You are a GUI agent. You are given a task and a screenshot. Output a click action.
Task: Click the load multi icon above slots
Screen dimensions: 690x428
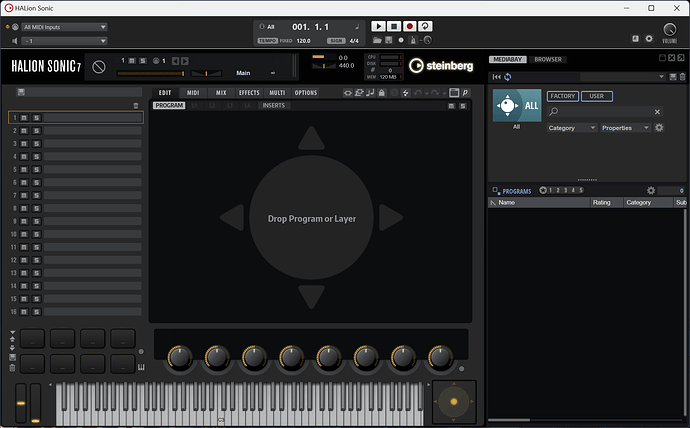pyautogui.click(x=21, y=92)
